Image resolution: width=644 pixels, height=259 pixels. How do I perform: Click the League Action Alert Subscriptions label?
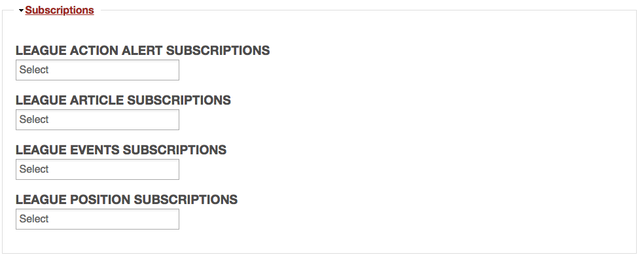pos(143,50)
